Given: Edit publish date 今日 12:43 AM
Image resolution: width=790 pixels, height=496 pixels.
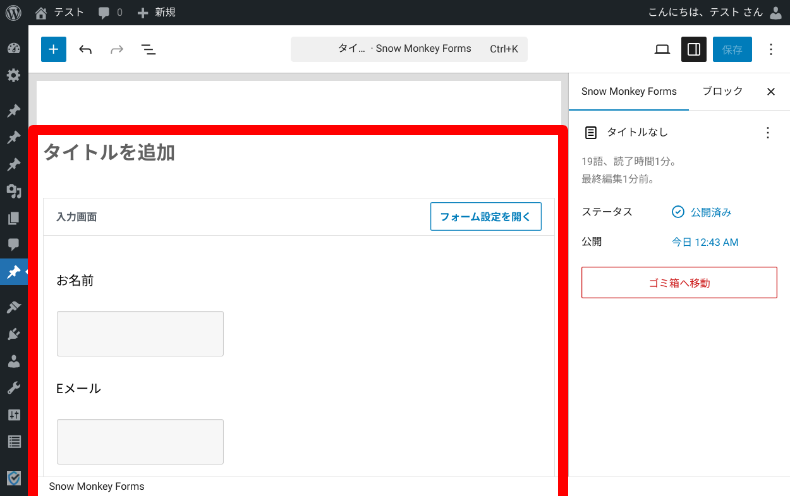Looking at the screenshot, I should (705, 242).
